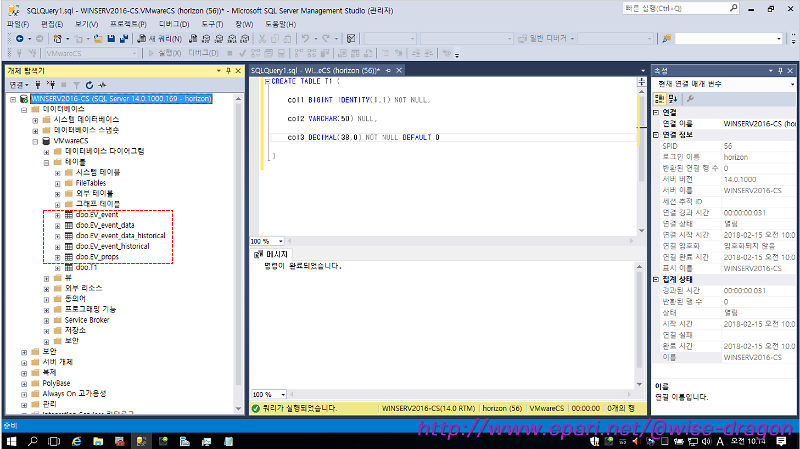800x449 pixels.
Task: Open the Database Engine Query icon
Action: [x=193, y=39]
